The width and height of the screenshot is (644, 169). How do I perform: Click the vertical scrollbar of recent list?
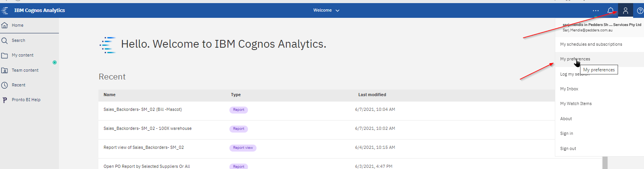tap(605, 162)
